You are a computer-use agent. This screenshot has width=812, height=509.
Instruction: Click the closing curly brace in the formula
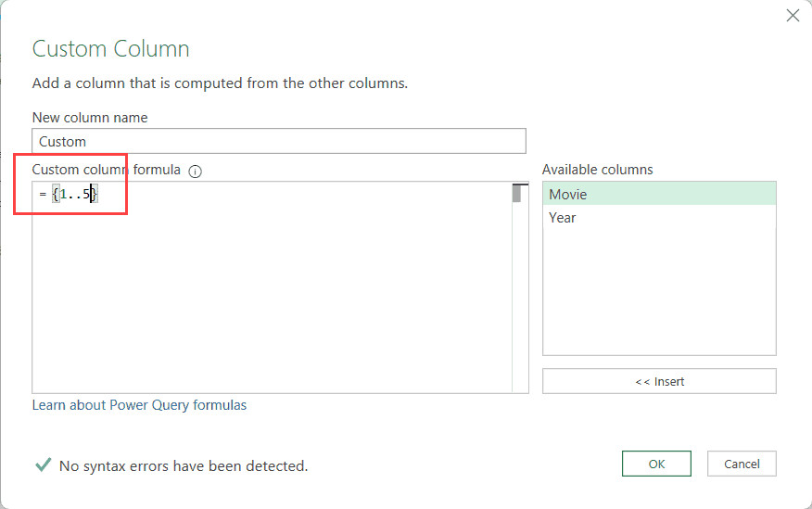click(x=95, y=194)
